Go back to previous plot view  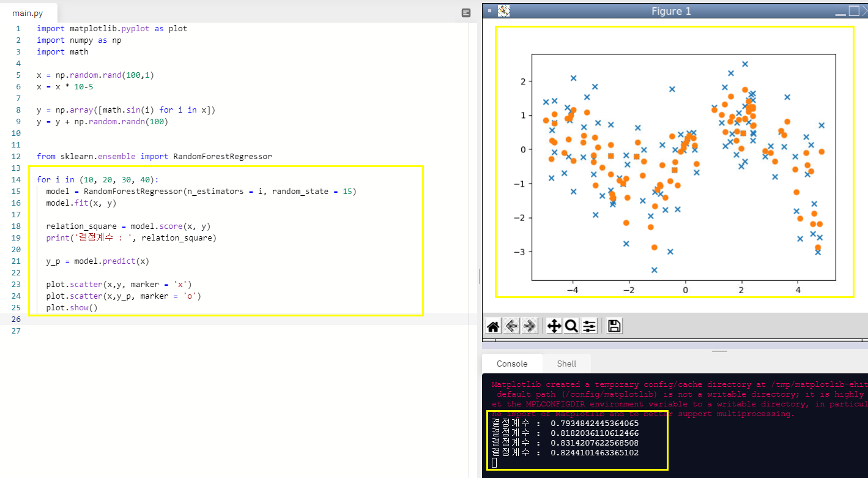[x=512, y=326]
